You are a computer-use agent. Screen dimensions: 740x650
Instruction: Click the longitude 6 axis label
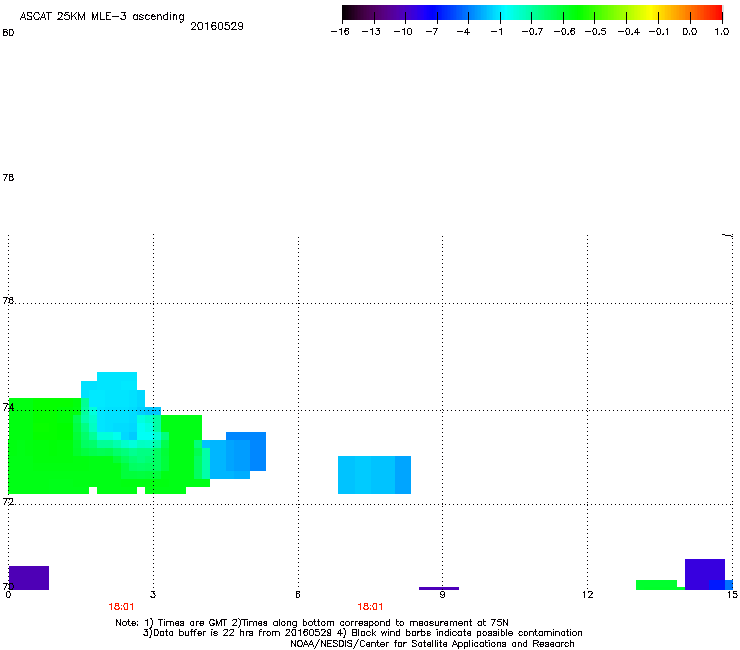298,595
